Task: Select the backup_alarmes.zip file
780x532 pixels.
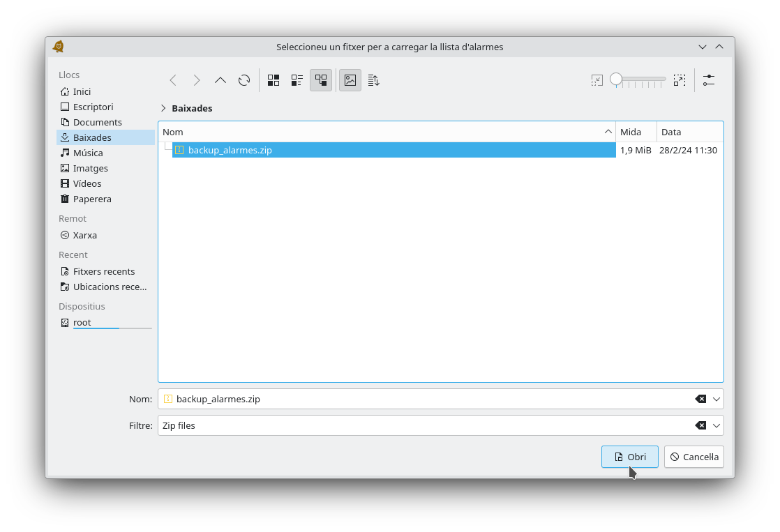Action: pyautogui.click(x=230, y=150)
